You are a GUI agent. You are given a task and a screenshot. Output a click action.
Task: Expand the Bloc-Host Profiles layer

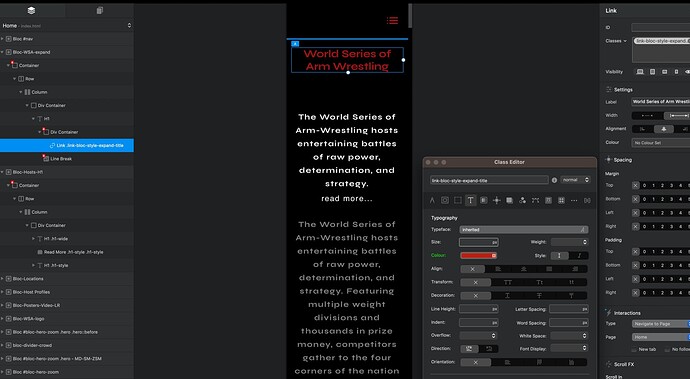pyautogui.click(x=2, y=292)
